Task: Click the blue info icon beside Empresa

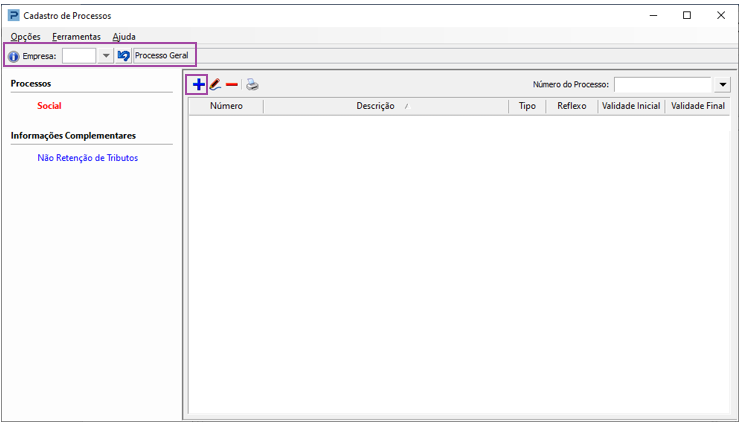Action: [14, 56]
